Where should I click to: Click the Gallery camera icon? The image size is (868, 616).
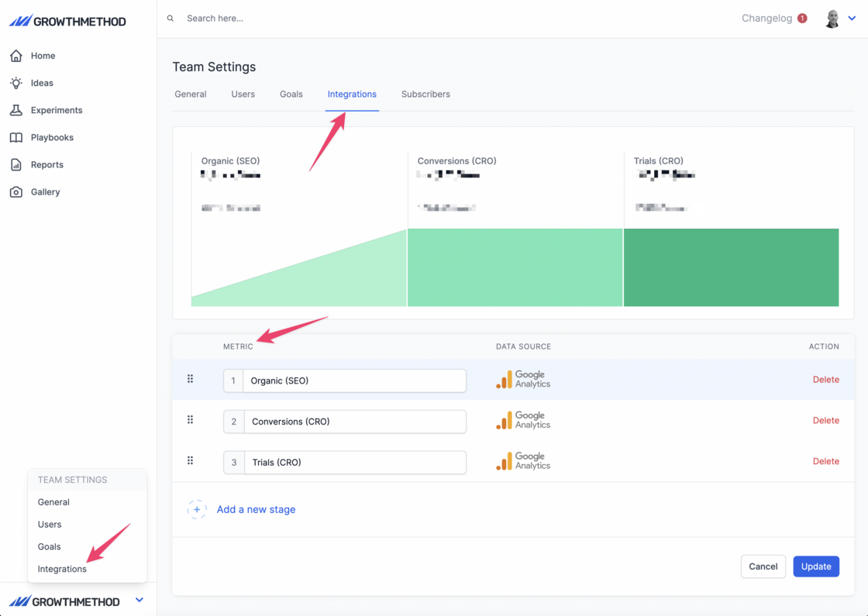coord(16,191)
